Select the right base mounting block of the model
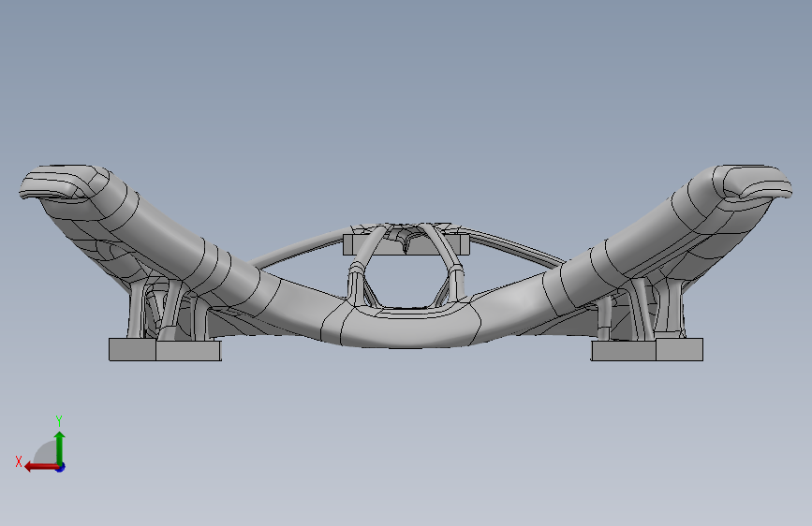This screenshot has width=812, height=526. [x=647, y=349]
